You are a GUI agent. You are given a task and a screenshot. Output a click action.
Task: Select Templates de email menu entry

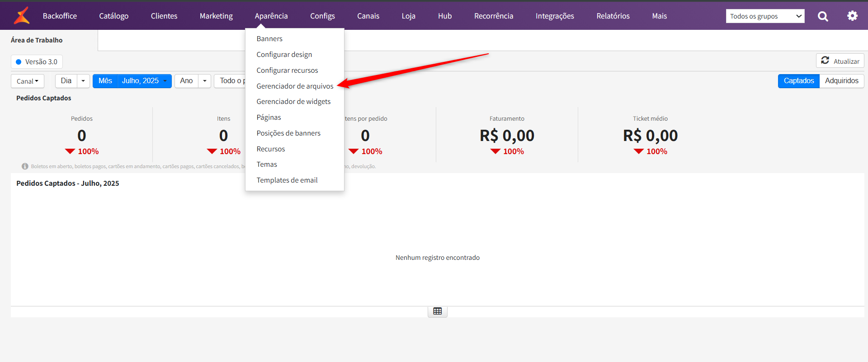click(x=287, y=180)
